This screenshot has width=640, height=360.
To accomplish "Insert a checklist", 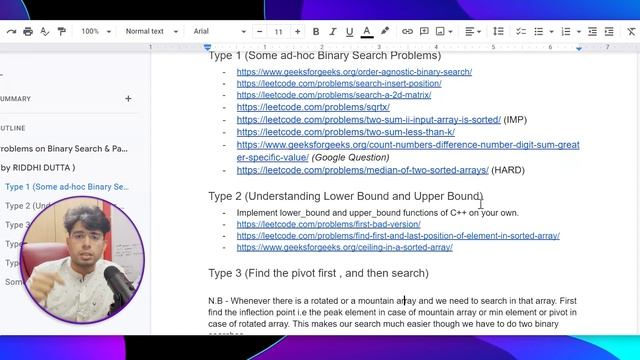I will 521,31.
